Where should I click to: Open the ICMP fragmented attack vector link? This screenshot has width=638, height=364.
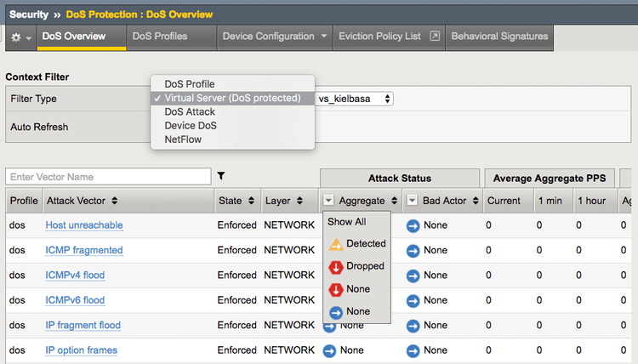coord(83,250)
